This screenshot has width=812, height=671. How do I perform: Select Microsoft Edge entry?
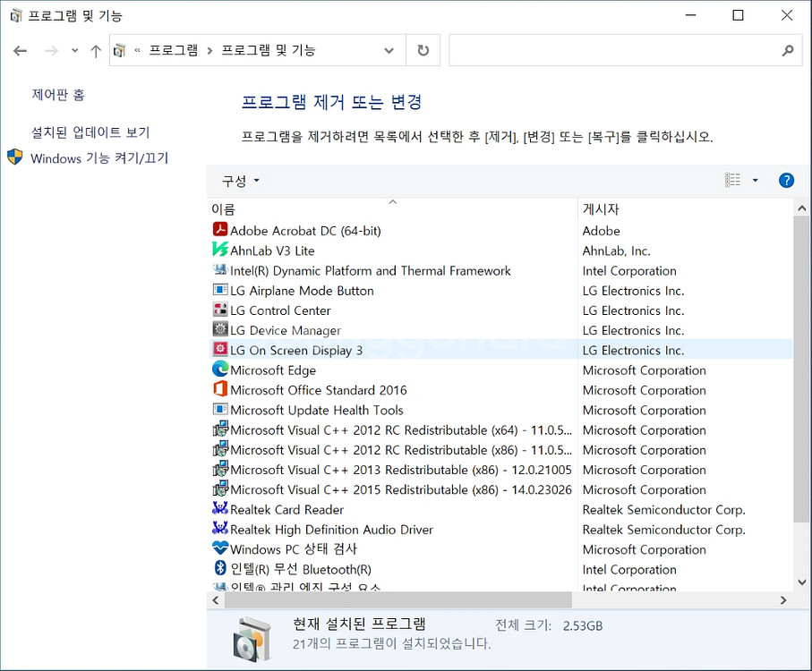[273, 370]
